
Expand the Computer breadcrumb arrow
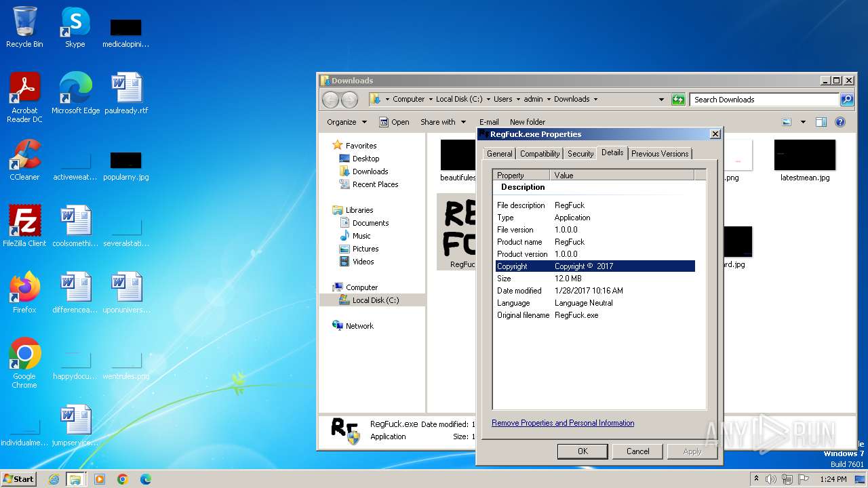pos(430,100)
